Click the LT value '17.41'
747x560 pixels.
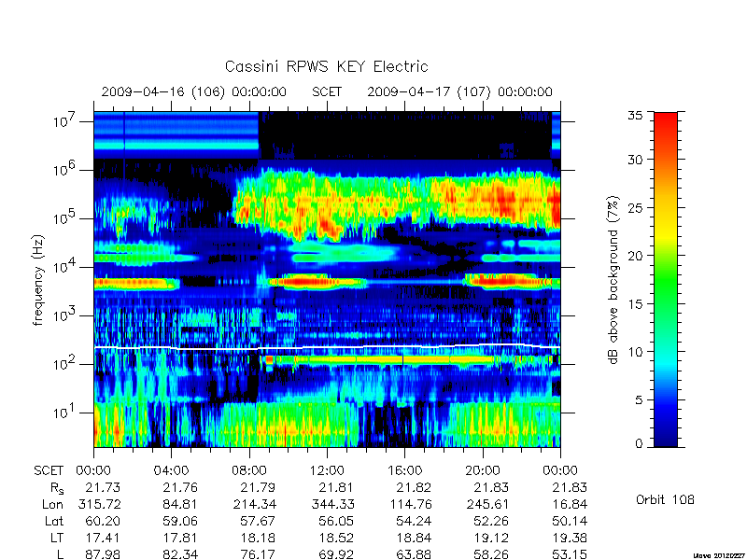pos(103,538)
